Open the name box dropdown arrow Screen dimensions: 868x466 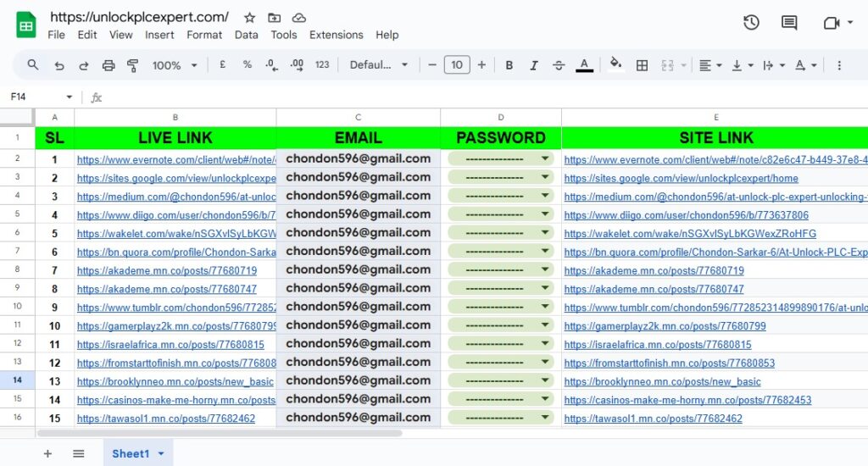click(x=70, y=97)
